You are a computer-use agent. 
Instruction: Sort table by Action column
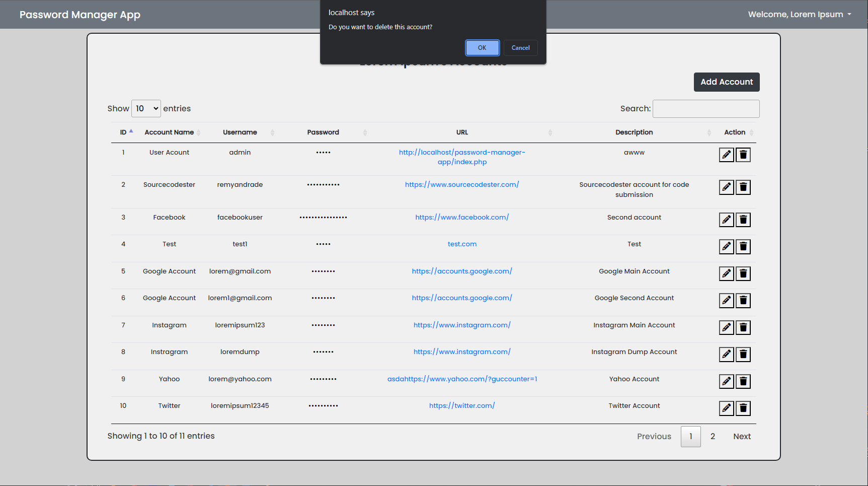(x=735, y=132)
